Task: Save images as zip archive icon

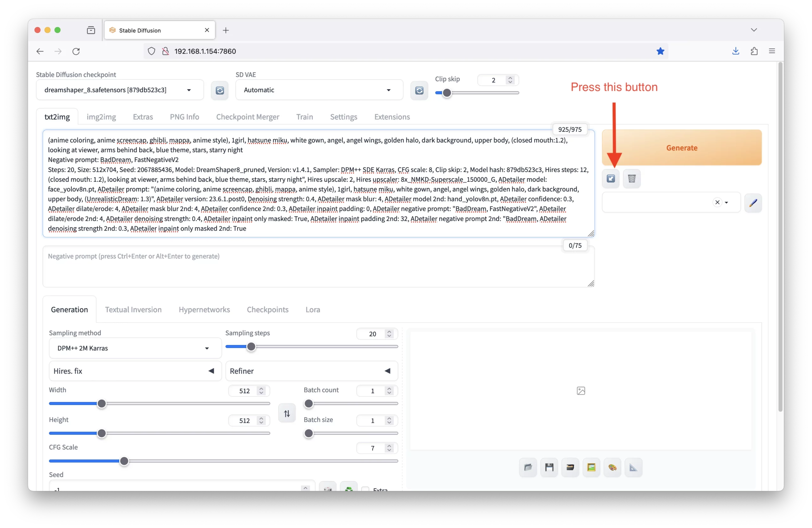Action: [570, 467]
